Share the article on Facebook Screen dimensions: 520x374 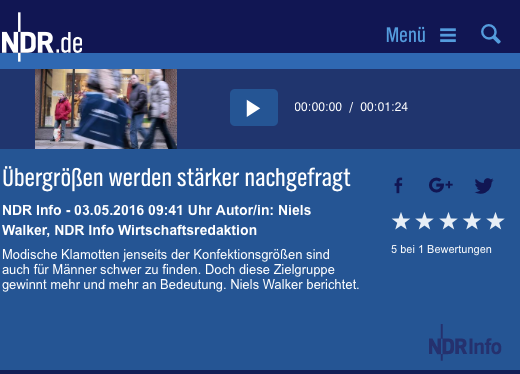(398, 186)
